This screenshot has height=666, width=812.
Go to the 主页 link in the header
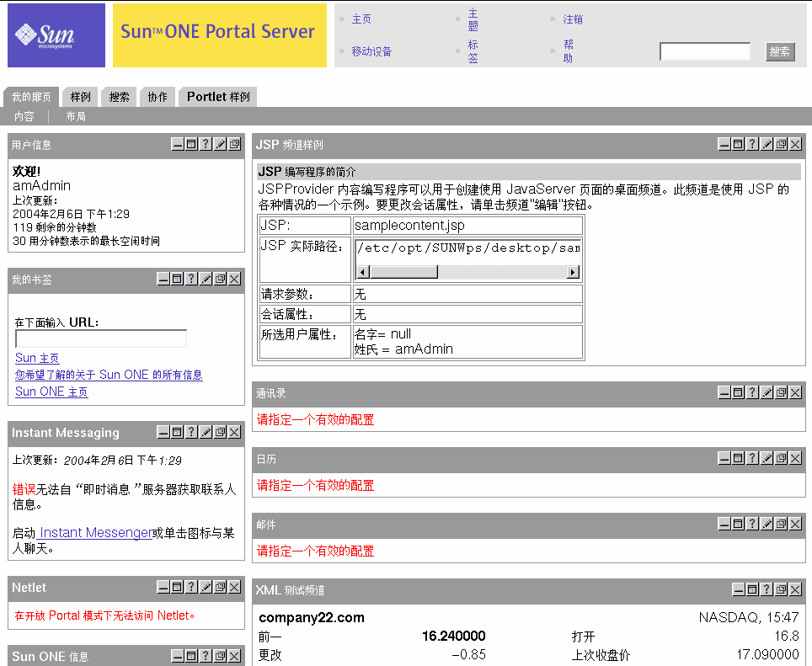pos(361,19)
